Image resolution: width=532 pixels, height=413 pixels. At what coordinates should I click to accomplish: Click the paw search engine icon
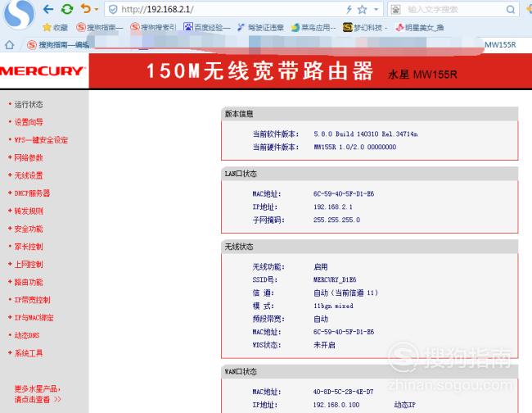[x=395, y=10]
